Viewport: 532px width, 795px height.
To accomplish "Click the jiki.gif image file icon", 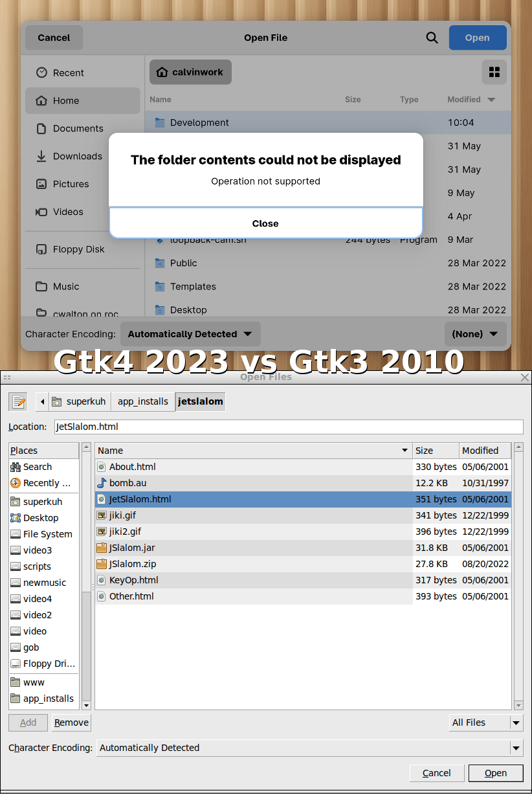I will tap(102, 515).
